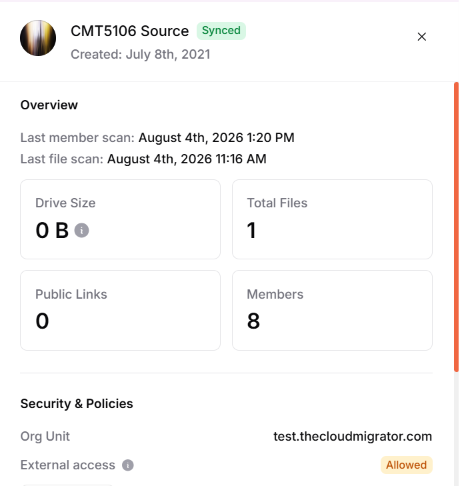The image size is (459, 486).
Task: Click the Created July 8th, 2021 text
Action: [x=140, y=54]
